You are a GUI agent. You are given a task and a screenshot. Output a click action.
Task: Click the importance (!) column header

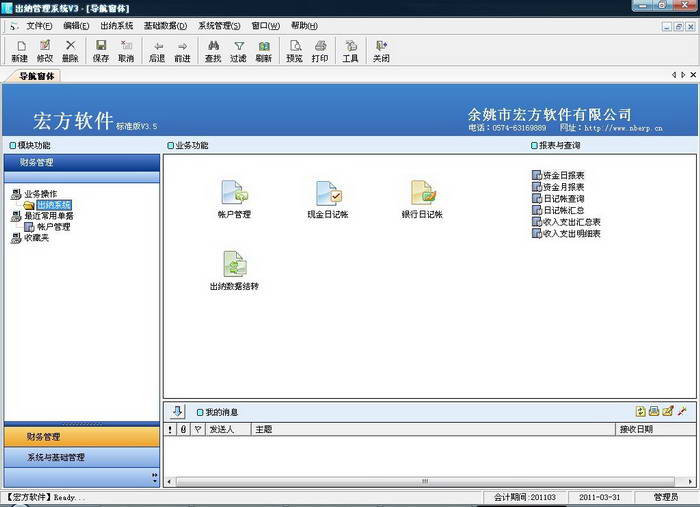click(170, 429)
